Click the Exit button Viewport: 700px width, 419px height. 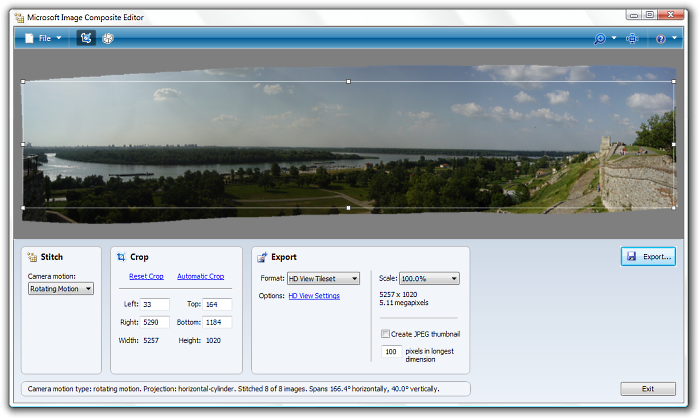pos(648,389)
